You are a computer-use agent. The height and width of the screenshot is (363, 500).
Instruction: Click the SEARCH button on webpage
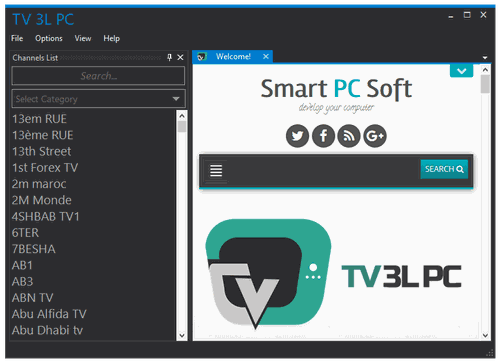pyautogui.click(x=444, y=169)
